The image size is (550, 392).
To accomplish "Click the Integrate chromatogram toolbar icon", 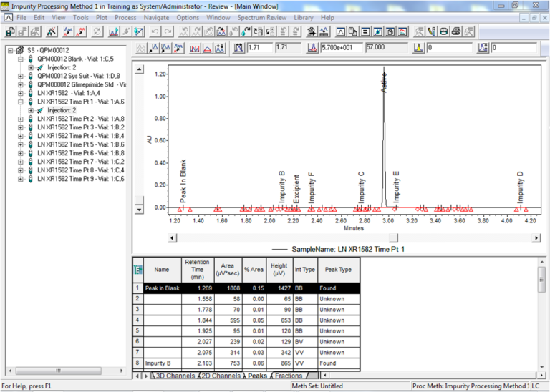I will click(x=113, y=32).
